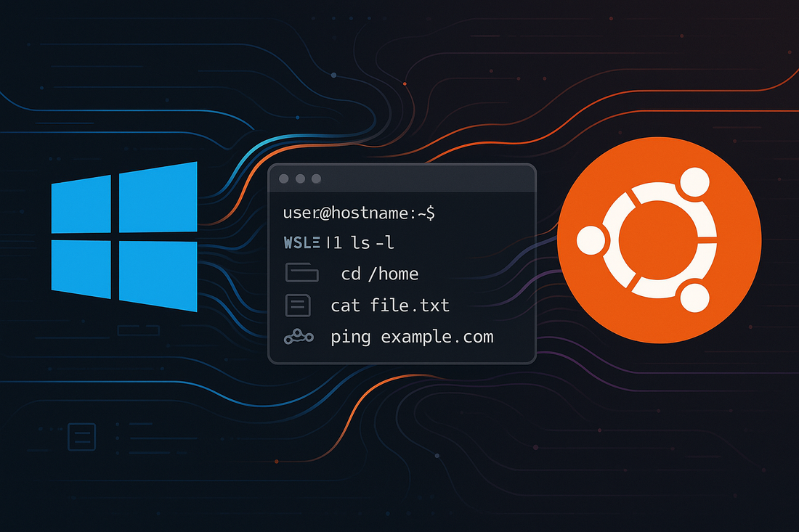Click the bottom white dot on Ubuntu logo
Image resolution: width=799 pixels, height=532 pixels.
[x=695, y=296]
